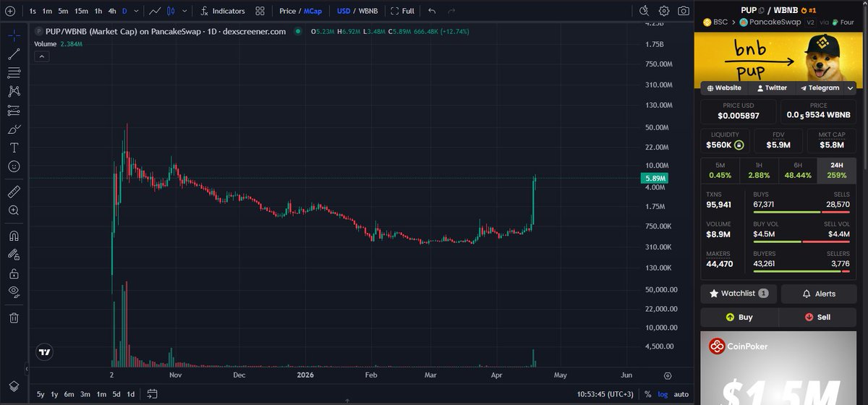Viewport: 868px width, 405px height.
Task: Select the forecasting and position tool
Action: coord(14,111)
